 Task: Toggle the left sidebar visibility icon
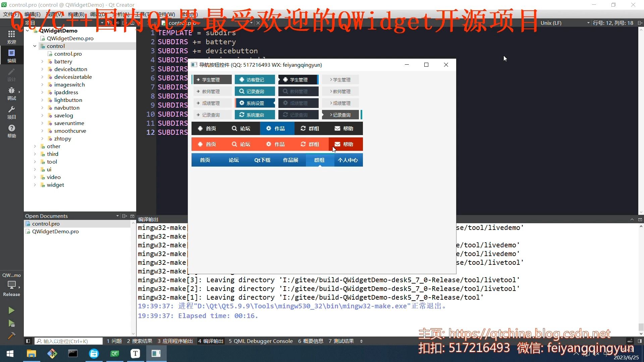click(x=28, y=341)
